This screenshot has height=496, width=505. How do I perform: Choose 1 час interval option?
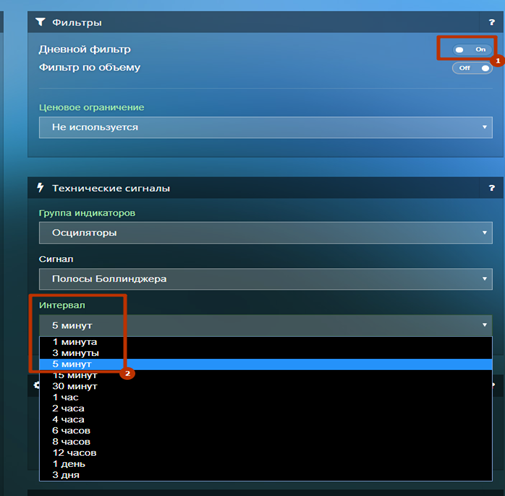(x=266, y=397)
